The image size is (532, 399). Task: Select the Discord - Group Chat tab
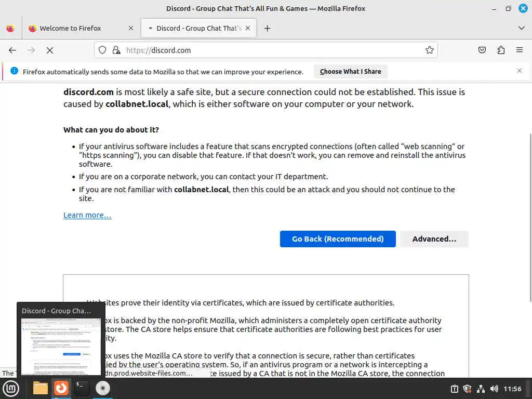(198, 29)
